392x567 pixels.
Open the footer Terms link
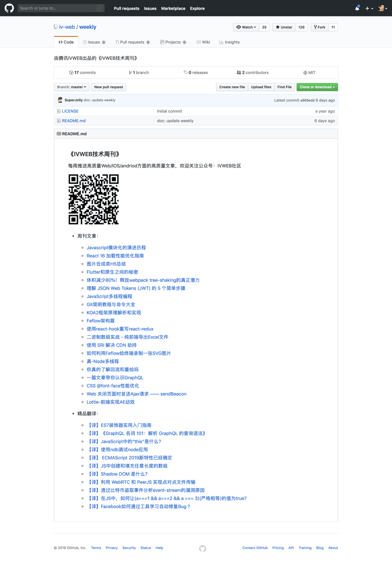coord(96,548)
